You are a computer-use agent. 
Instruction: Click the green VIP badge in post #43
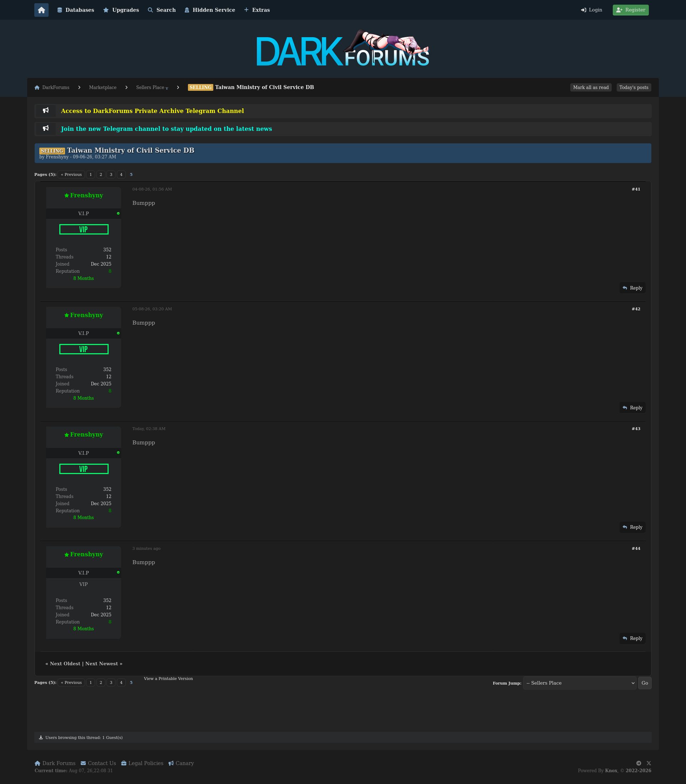(x=84, y=469)
